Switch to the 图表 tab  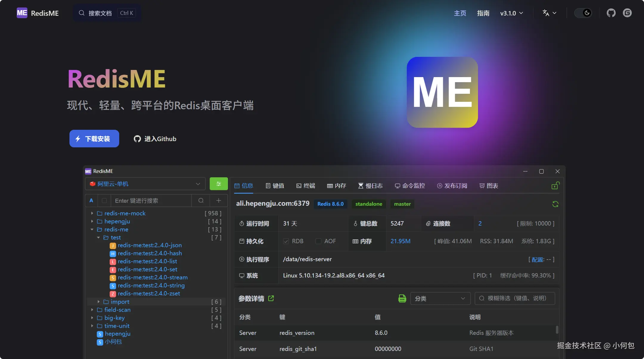[x=489, y=186]
